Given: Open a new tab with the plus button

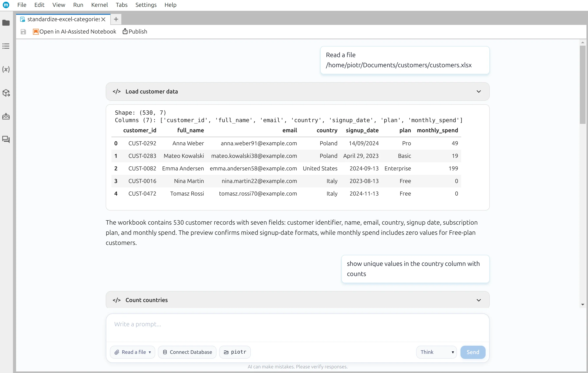Looking at the screenshot, I should coord(116,19).
